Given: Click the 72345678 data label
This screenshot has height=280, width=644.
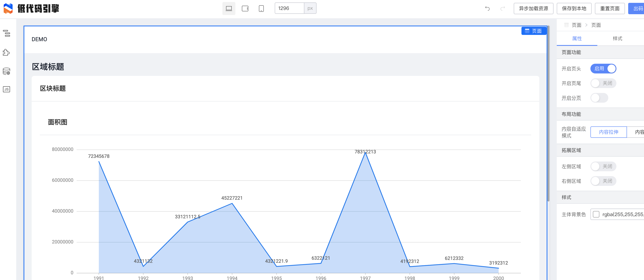Looking at the screenshot, I should pyautogui.click(x=98, y=156).
